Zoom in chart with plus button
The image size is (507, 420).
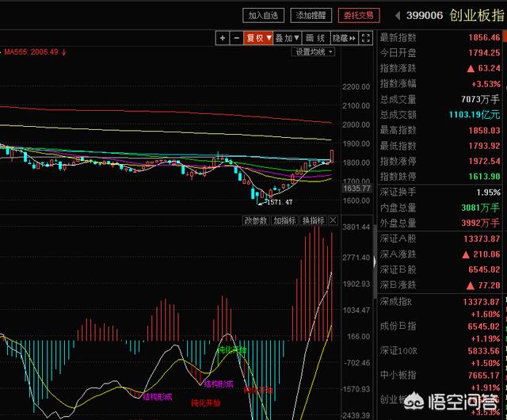click(223, 37)
